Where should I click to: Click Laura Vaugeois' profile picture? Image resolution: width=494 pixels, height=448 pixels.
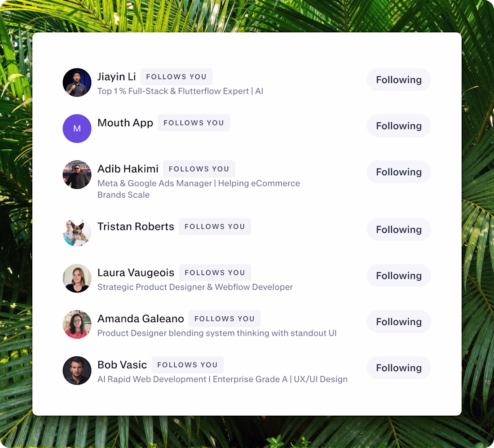coord(77,278)
